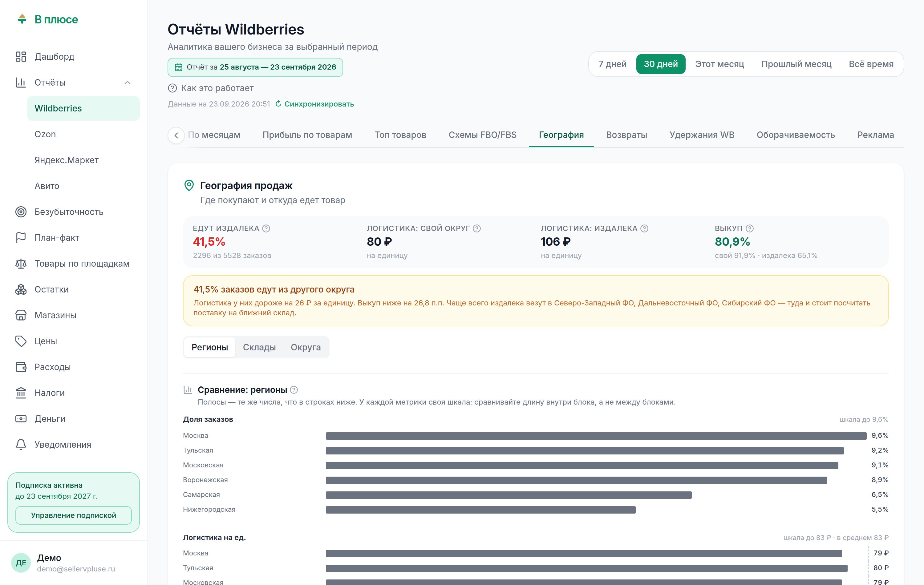The image size is (924, 585).
Task: Click the help icon next to Сравнение: регионы
Action: tap(294, 390)
